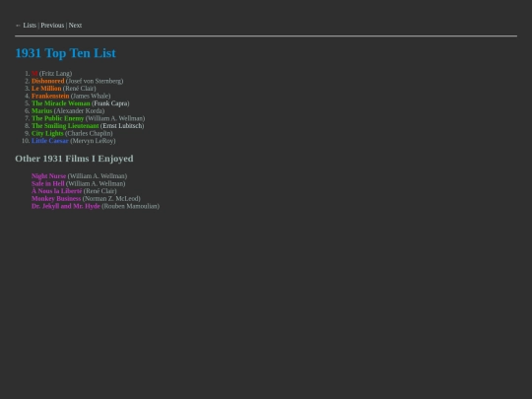Click director name (Mervyn LeRoy)

(93, 141)
